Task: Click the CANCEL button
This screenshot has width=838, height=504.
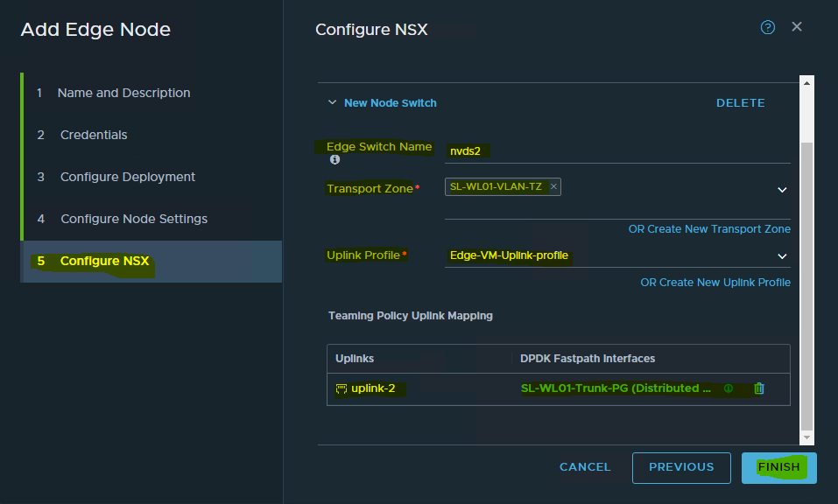Action: (585, 467)
